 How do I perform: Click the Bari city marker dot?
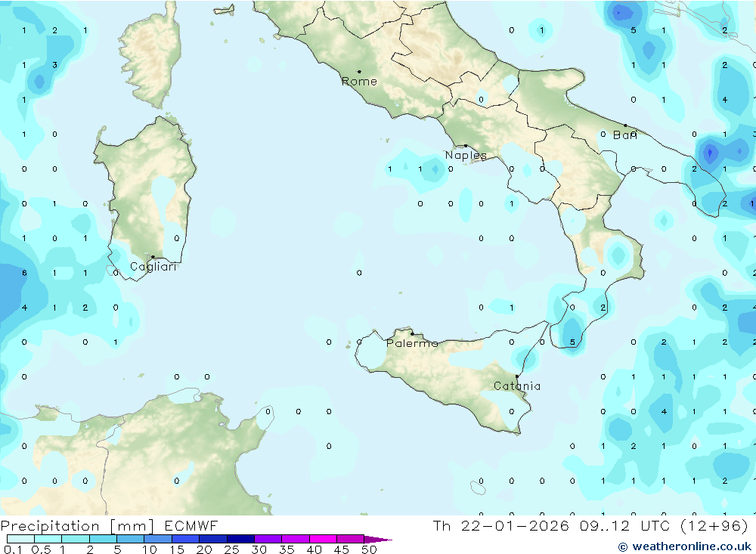click(625, 125)
